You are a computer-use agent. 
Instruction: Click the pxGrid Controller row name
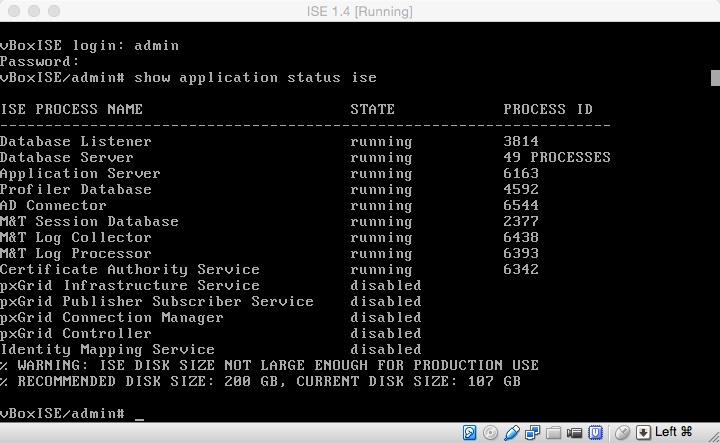coord(76,334)
